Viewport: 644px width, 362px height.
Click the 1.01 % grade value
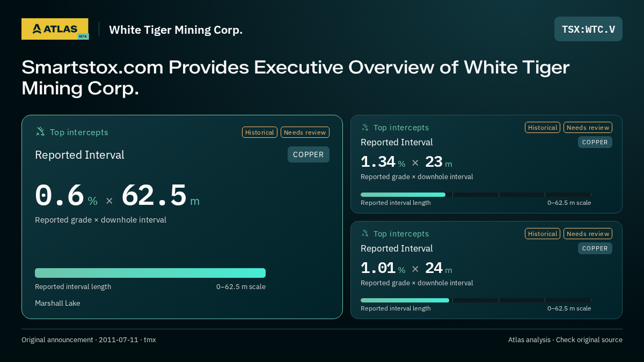tap(383, 268)
